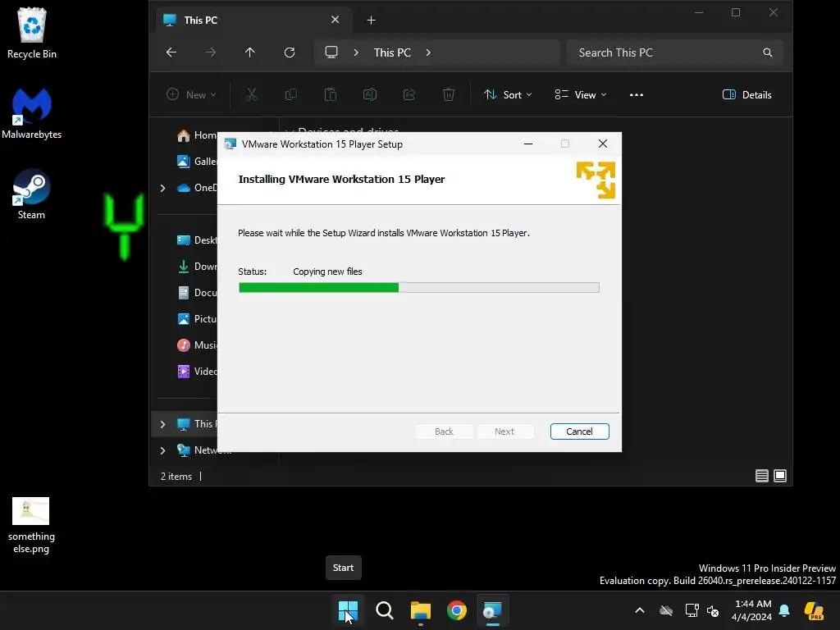Click the Paste clipboard icon
The width and height of the screenshot is (840, 630).
(x=331, y=95)
